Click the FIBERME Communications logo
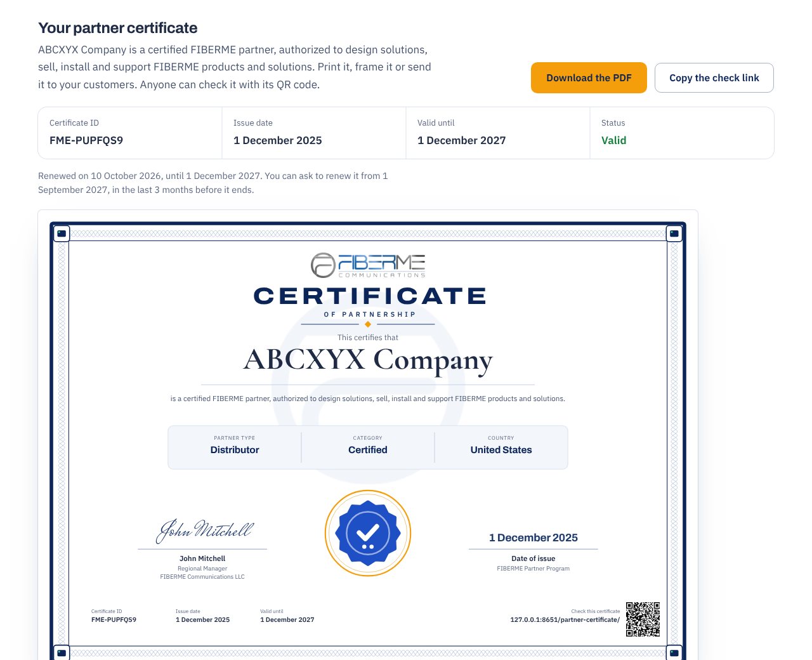Screen dimensions: 812x660 click(x=368, y=265)
